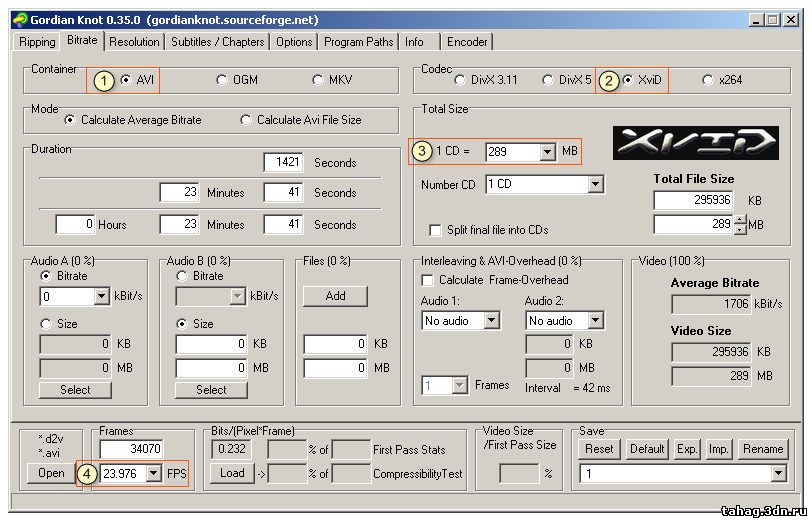Choose the XviD codec
The width and height of the screenshot is (812, 521).
628,80
